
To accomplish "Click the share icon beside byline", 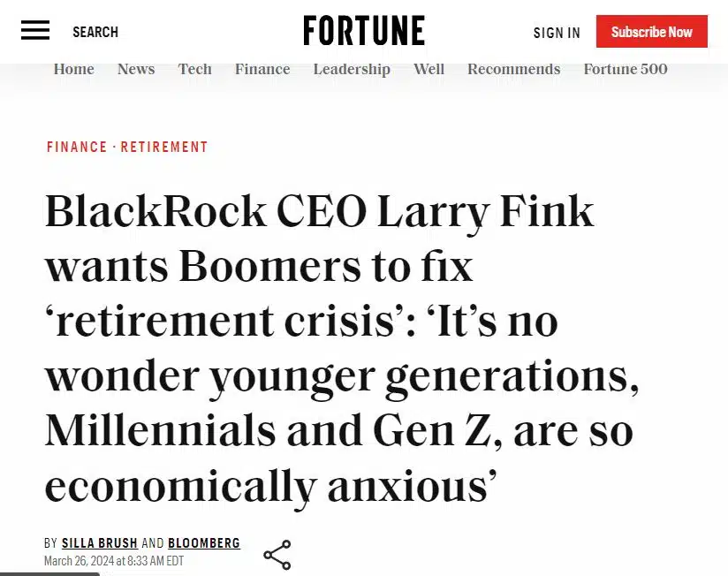I will [x=277, y=555].
